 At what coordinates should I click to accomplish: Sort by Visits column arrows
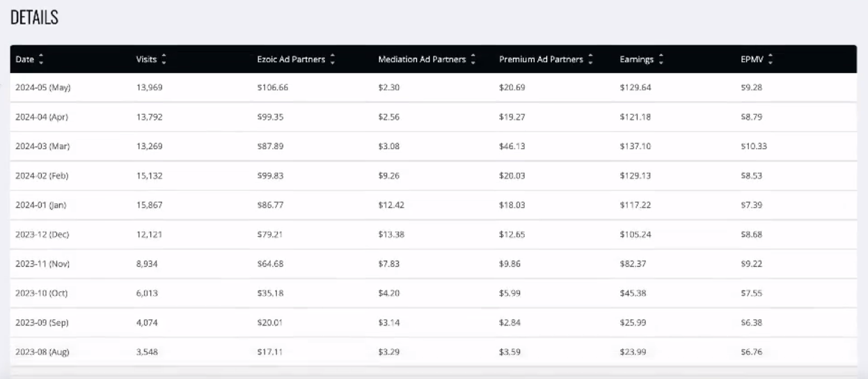point(164,60)
